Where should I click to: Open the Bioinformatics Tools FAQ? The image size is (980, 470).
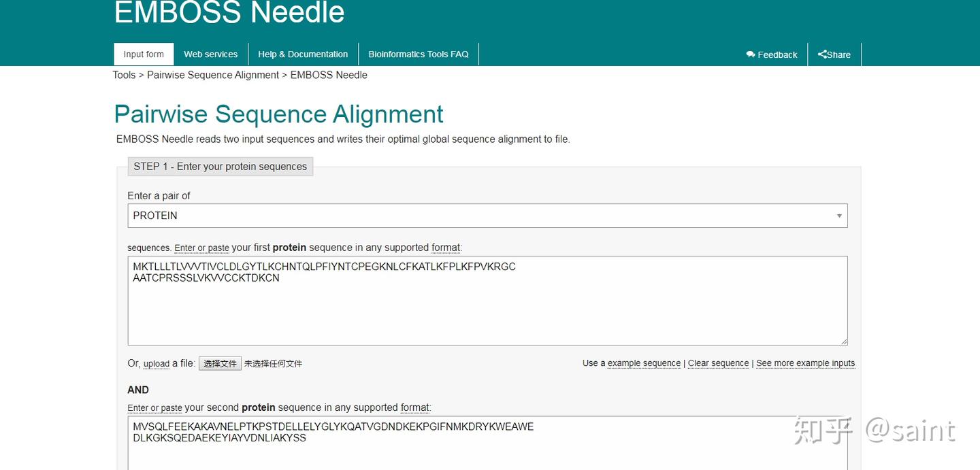click(x=418, y=54)
